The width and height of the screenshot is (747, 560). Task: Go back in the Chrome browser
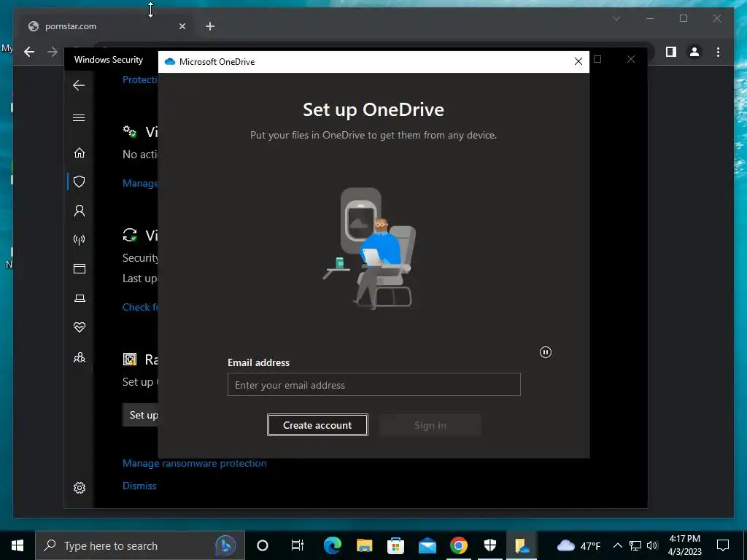tap(29, 52)
